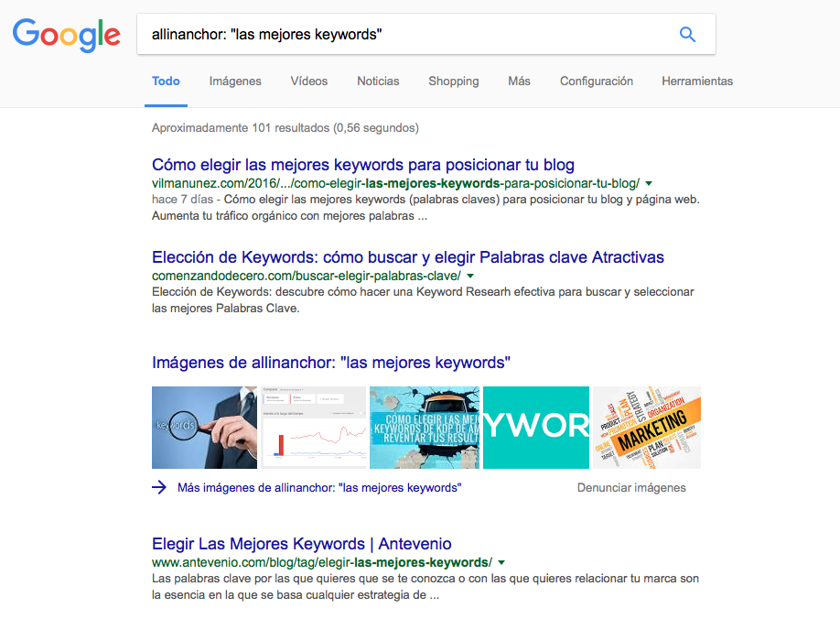Viewport: 840px width, 619px height.
Task: Click the Denunciar imágenes link
Action: pyautogui.click(x=631, y=488)
